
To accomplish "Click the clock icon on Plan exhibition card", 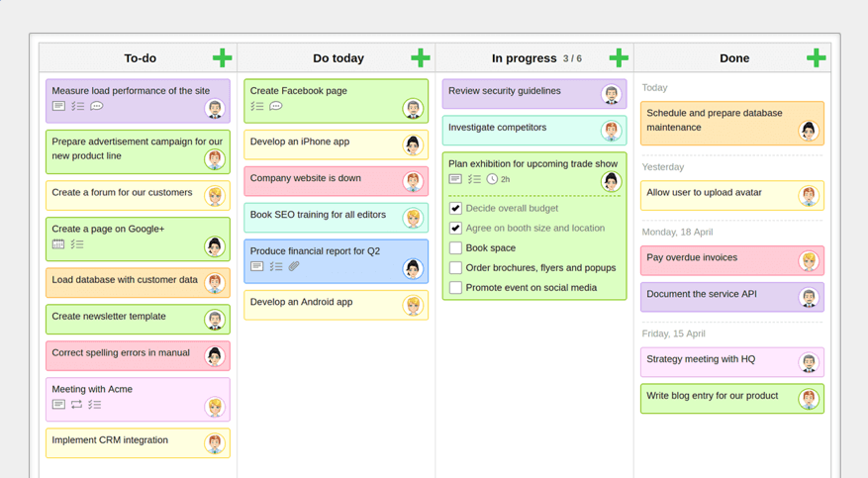I will pos(492,179).
